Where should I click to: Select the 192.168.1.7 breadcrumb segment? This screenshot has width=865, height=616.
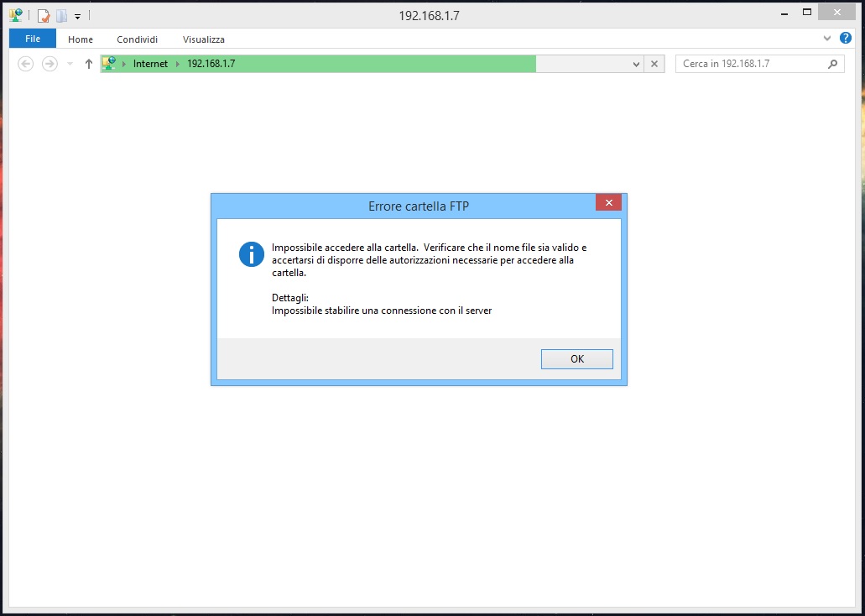coord(211,64)
